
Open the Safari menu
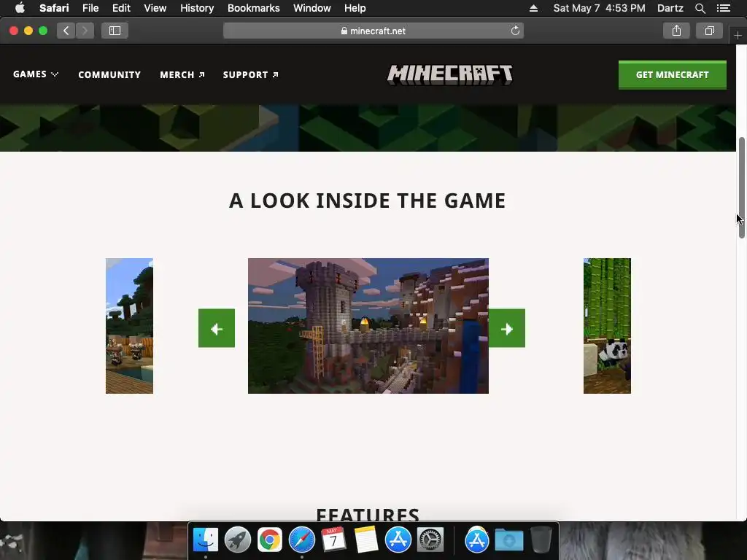54,8
